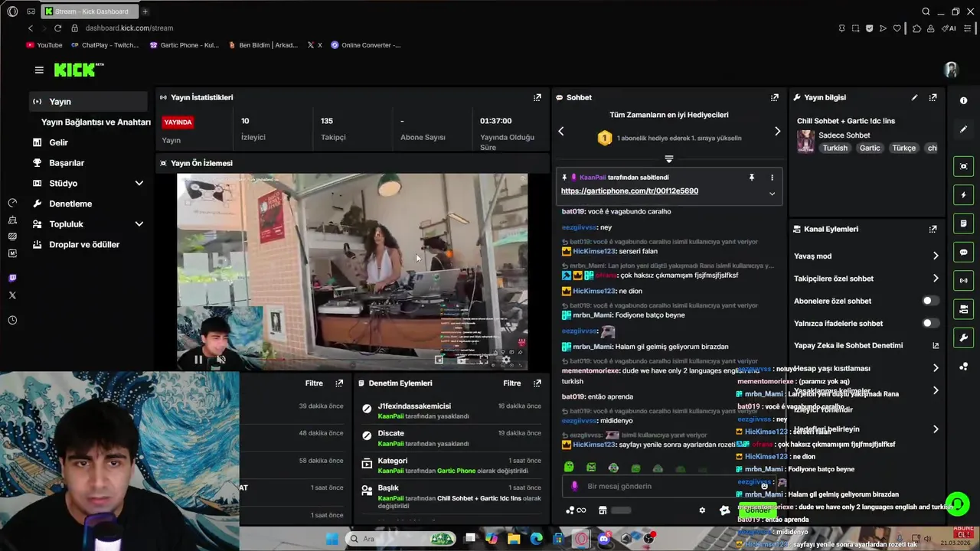The image size is (980, 551).
Task: Reload the dashboard page
Action: pyautogui.click(x=57, y=28)
